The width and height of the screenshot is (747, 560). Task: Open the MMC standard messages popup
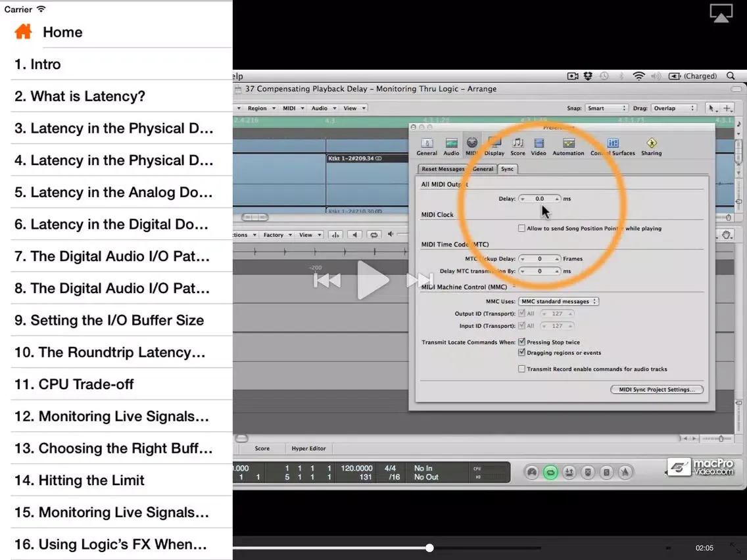[558, 302]
